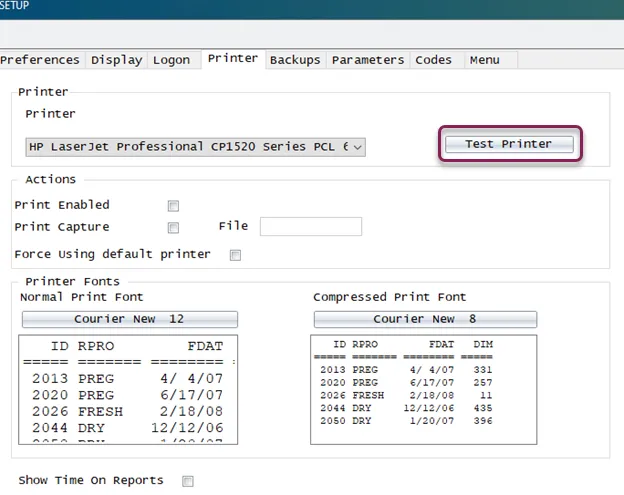Open the Display tab
Viewport: 624px width, 495px height.
coord(116,60)
